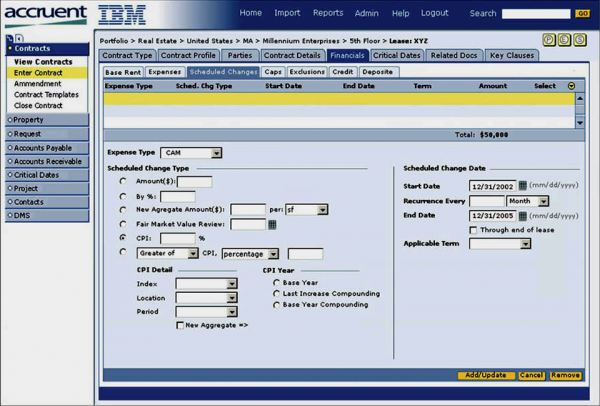600x406 pixels.
Task: Open the Start Date calendar picker
Action: [x=523, y=186]
